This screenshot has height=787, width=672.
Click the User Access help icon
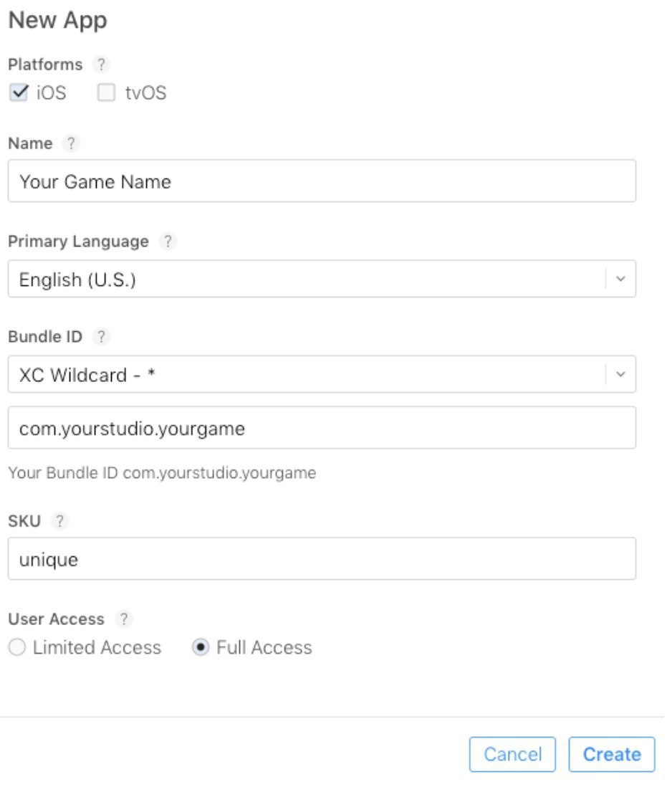[x=124, y=619]
